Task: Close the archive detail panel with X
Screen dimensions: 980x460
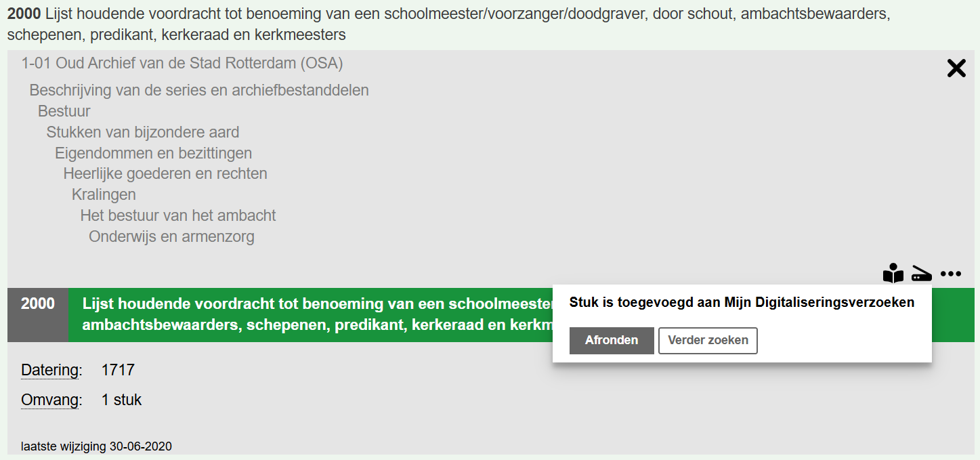Action: click(x=956, y=68)
